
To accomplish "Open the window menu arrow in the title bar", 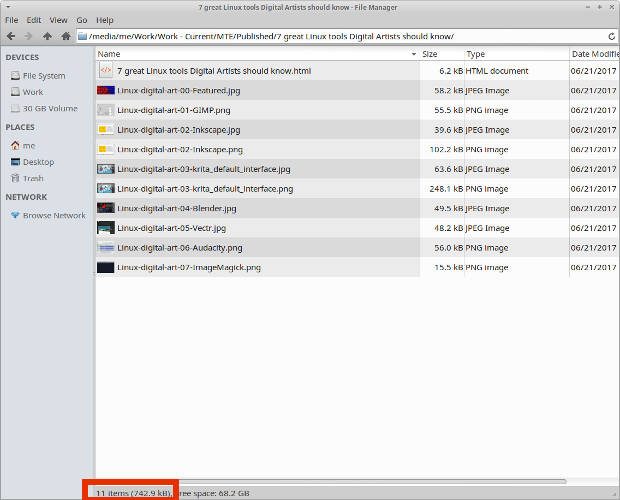I will pyautogui.click(x=8, y=7).
